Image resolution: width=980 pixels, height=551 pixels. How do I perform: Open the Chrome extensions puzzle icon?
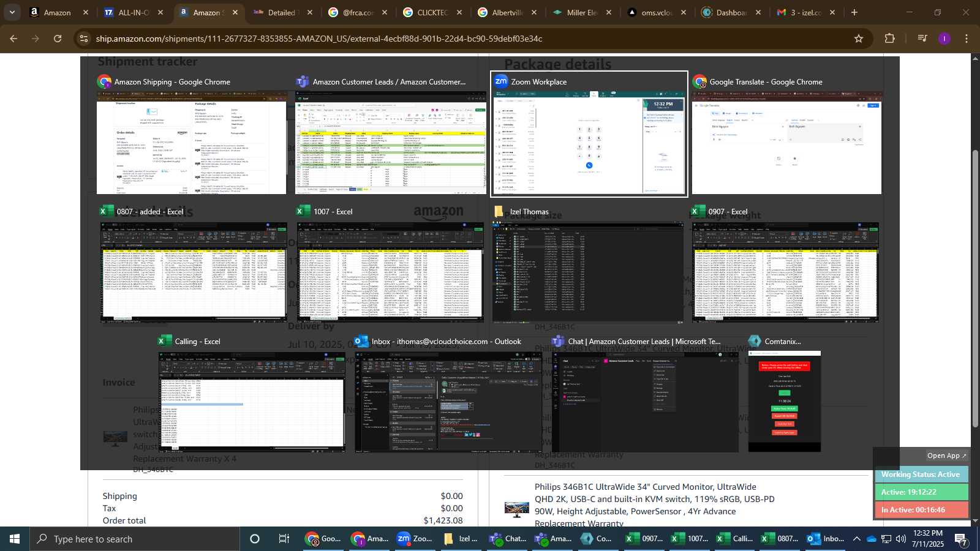tap(890, 39)
